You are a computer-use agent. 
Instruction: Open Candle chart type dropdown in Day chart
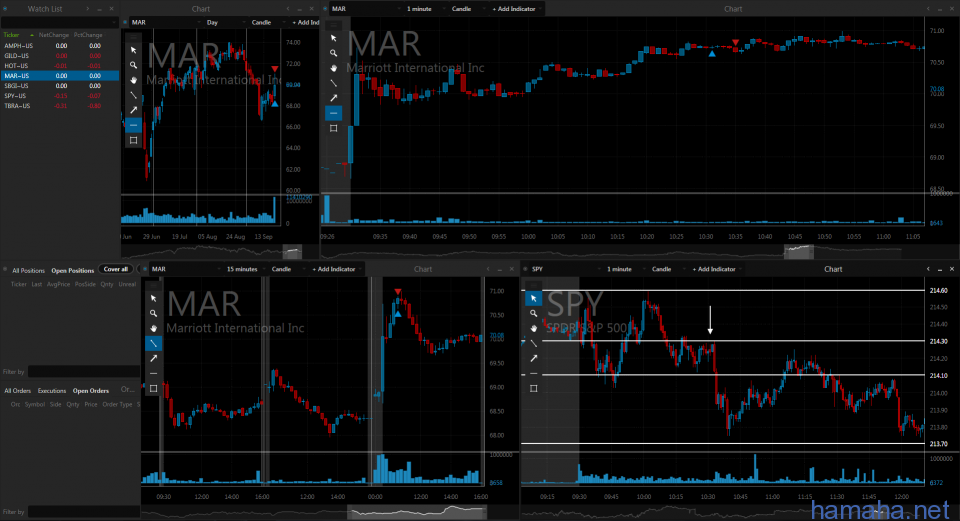268,22
